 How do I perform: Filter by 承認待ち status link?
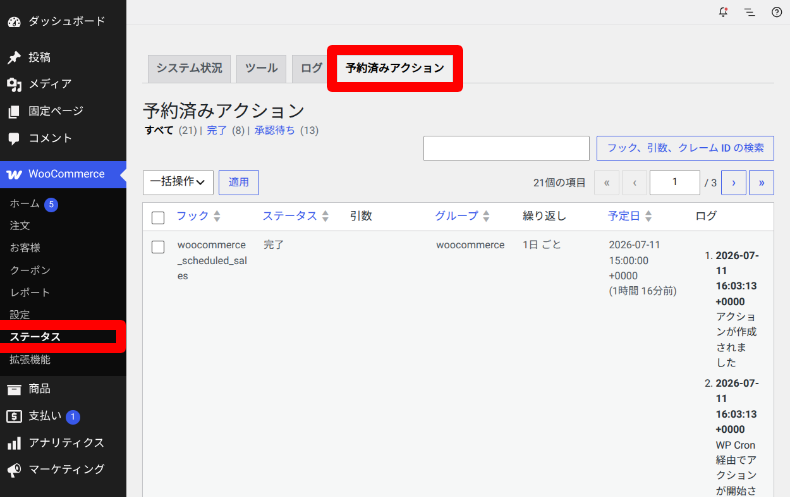pos(275,131)
